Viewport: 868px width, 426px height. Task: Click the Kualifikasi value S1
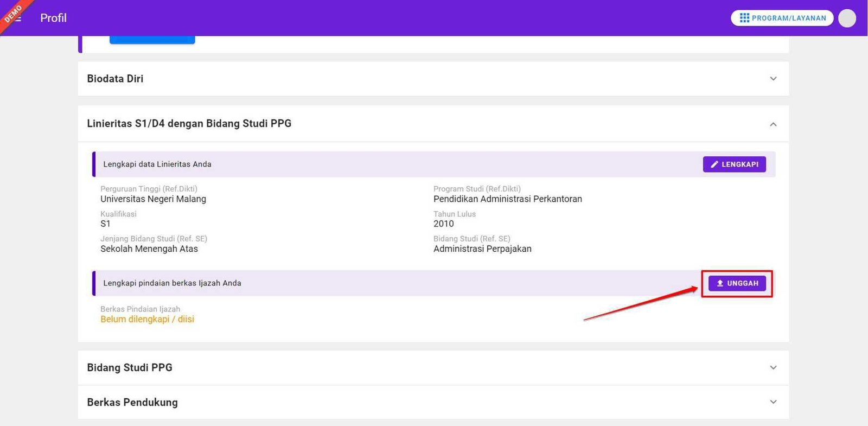105,224
